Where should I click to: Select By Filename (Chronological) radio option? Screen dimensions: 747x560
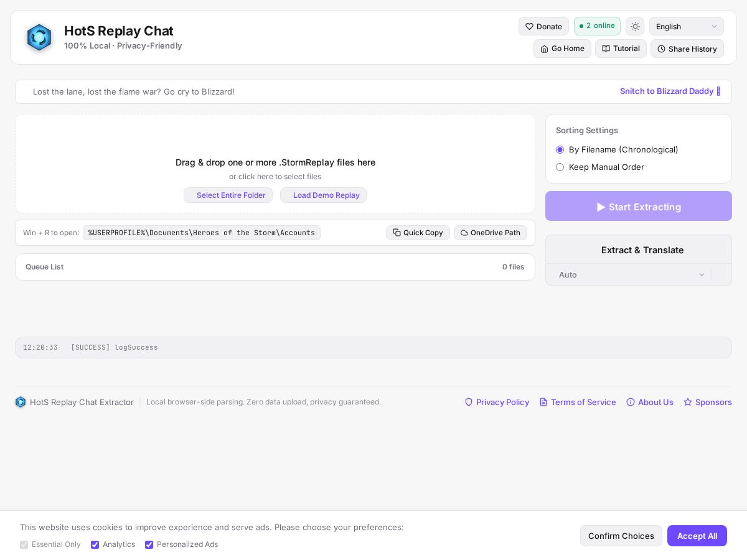click(x=560, y=149)
